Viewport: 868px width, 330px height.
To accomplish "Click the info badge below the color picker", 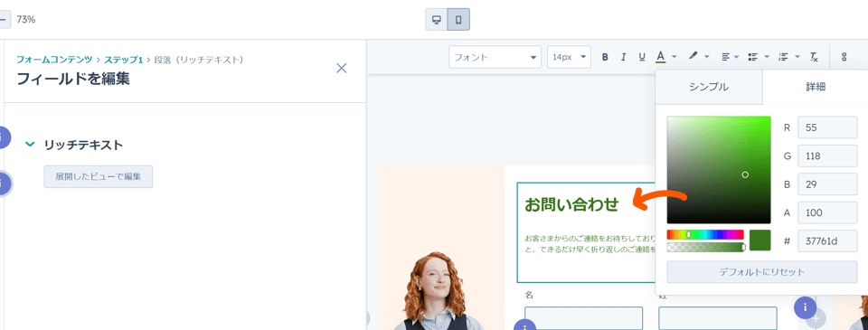I will [x=805, y=308].
